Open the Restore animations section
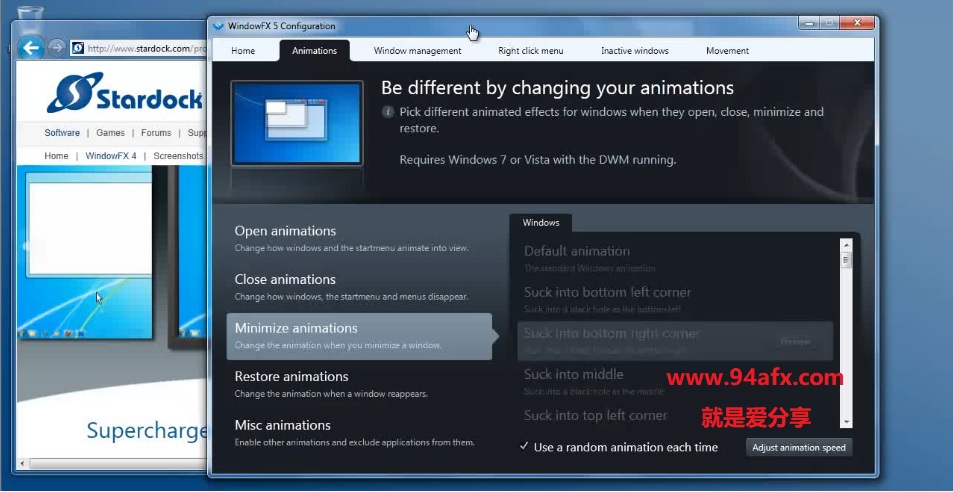 click(x=359, y=384)
